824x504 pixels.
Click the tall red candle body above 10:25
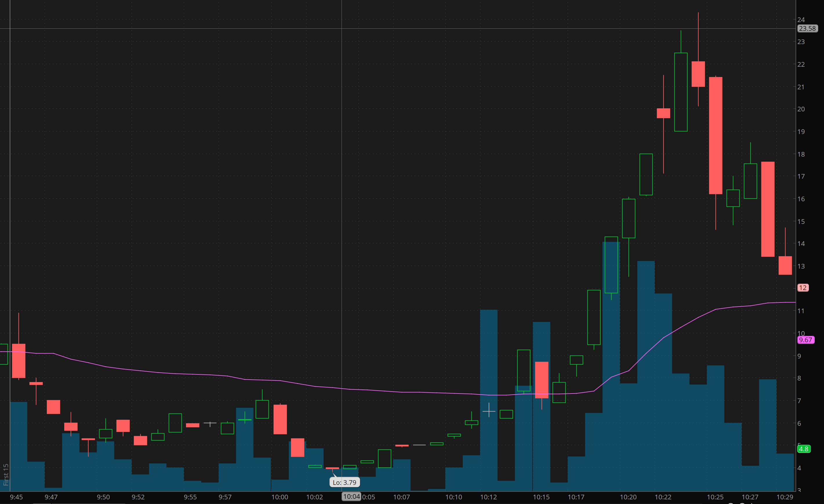715,135
